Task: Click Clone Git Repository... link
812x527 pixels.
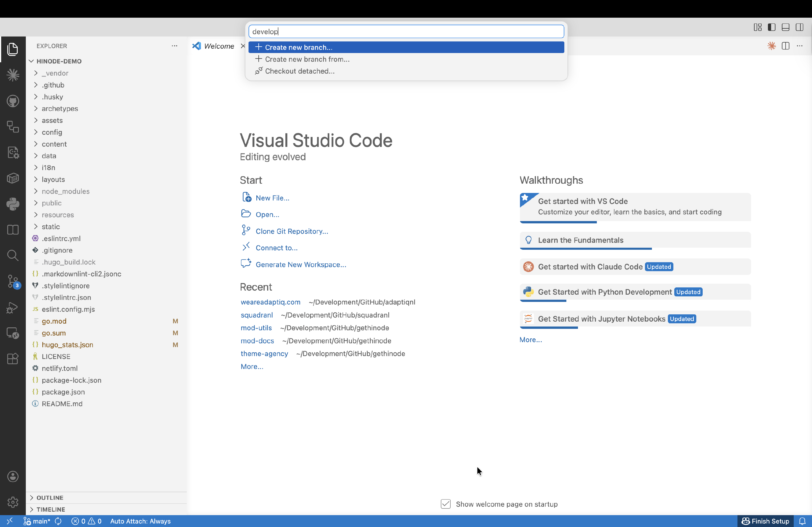Action: click(292, 231)
